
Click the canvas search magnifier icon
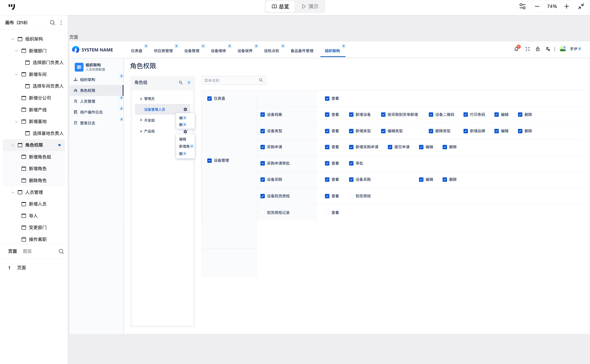click(x=52, y=23)
